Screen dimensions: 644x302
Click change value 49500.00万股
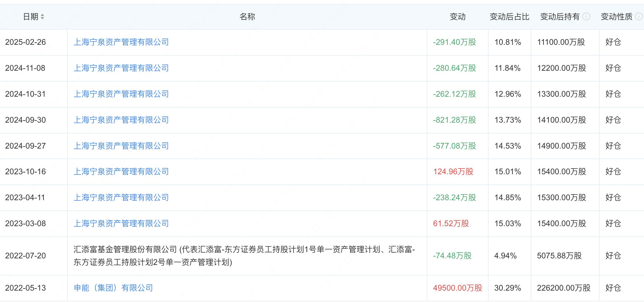tap(458, 288)
